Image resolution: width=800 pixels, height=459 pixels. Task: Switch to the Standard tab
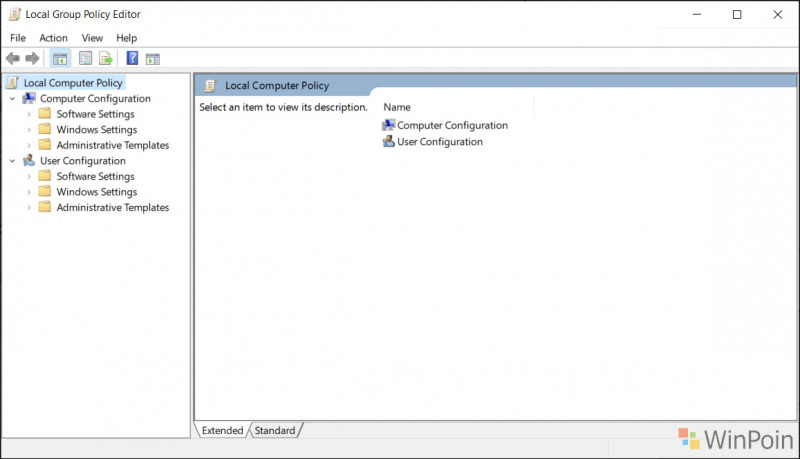(275, 430)
